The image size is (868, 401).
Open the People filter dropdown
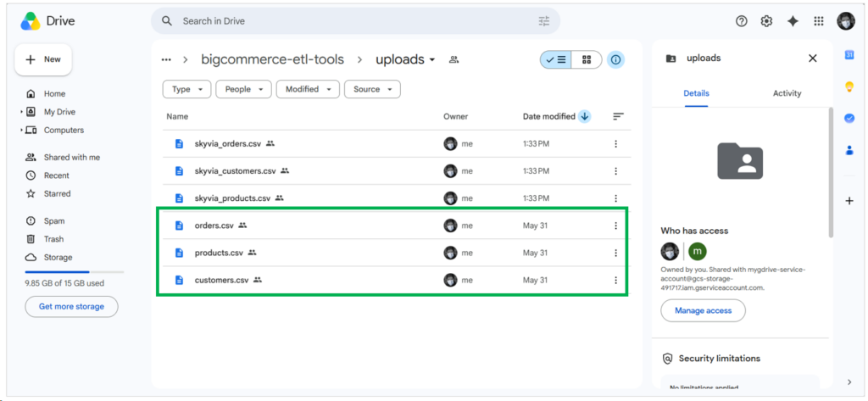coord(243,89)
